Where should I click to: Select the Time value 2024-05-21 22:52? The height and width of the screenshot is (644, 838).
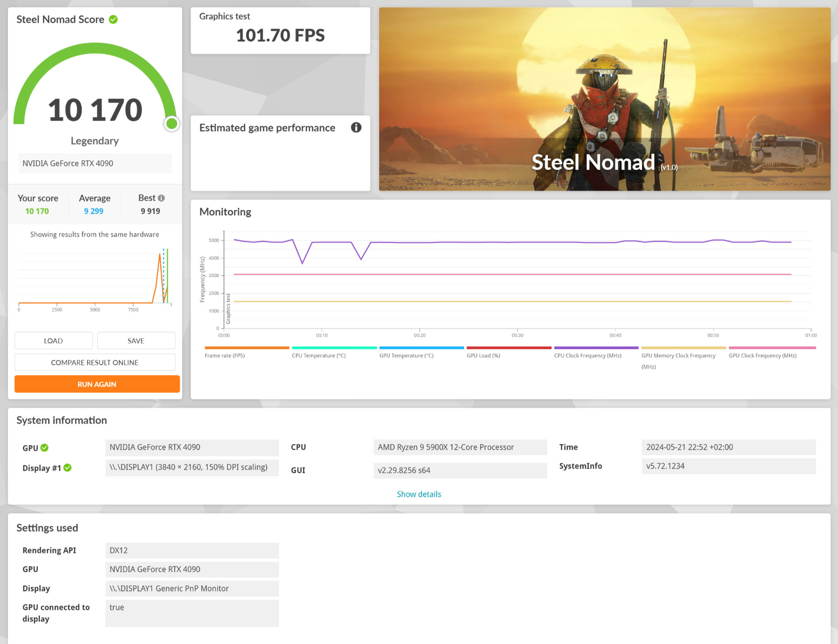tap(729, 447)
